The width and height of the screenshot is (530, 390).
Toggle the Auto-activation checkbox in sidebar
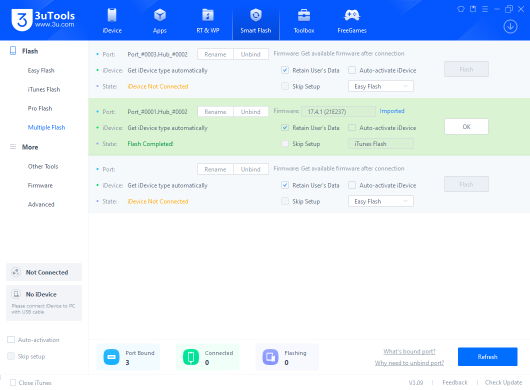tap(11, 340)
